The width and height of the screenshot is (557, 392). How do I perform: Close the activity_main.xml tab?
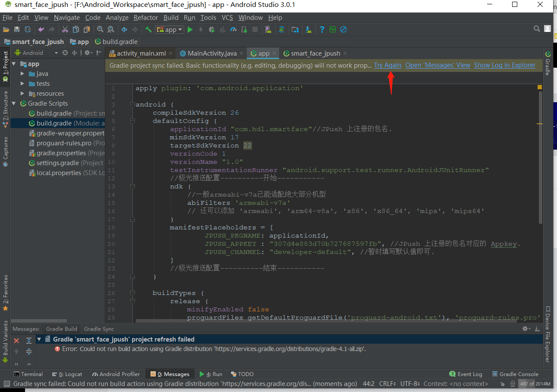click(x=171, y=53)
